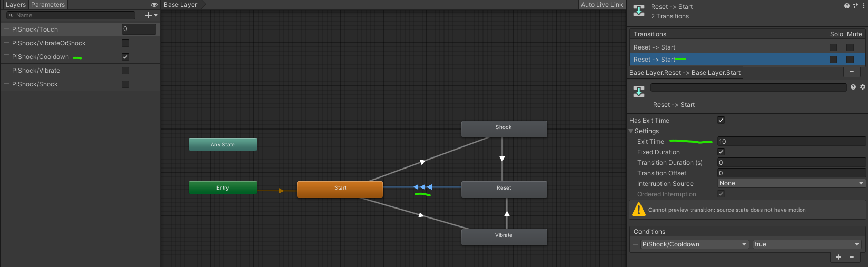Click the parameter Name search field
This screenshot has width=868, height=267.
(71, 15)
